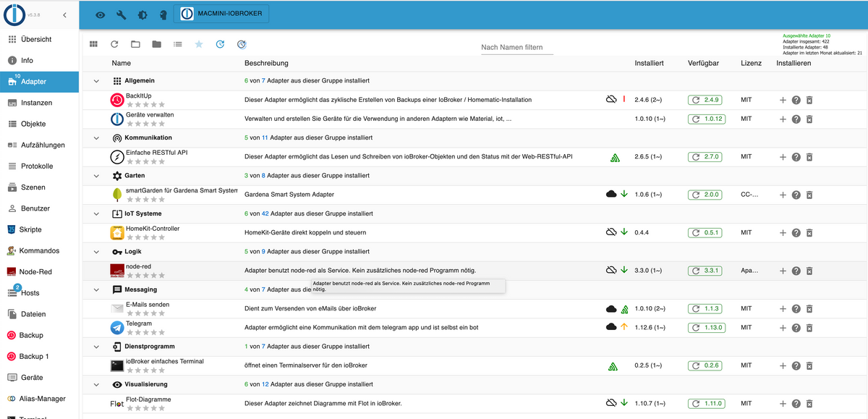The height and width of the screenshot is (419, 868).
Task: Add instance of BackItUp adapter
Action: point(783,100)
